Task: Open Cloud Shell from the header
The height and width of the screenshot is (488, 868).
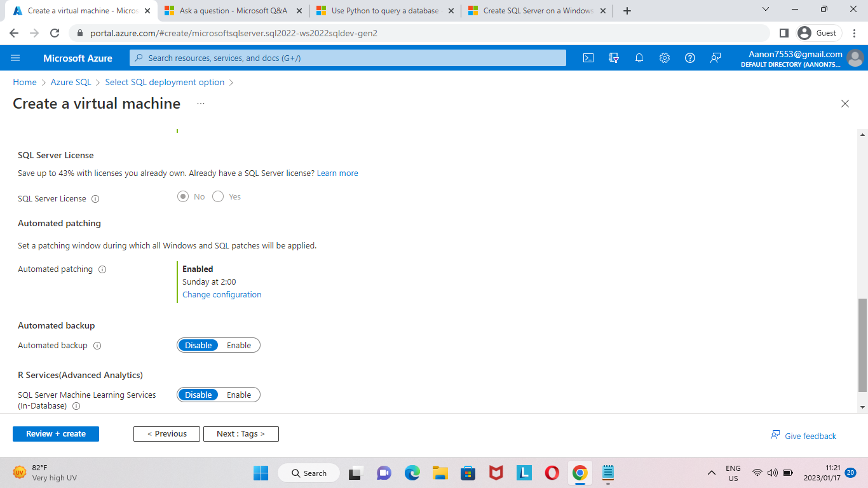Action: pos(588,58)
